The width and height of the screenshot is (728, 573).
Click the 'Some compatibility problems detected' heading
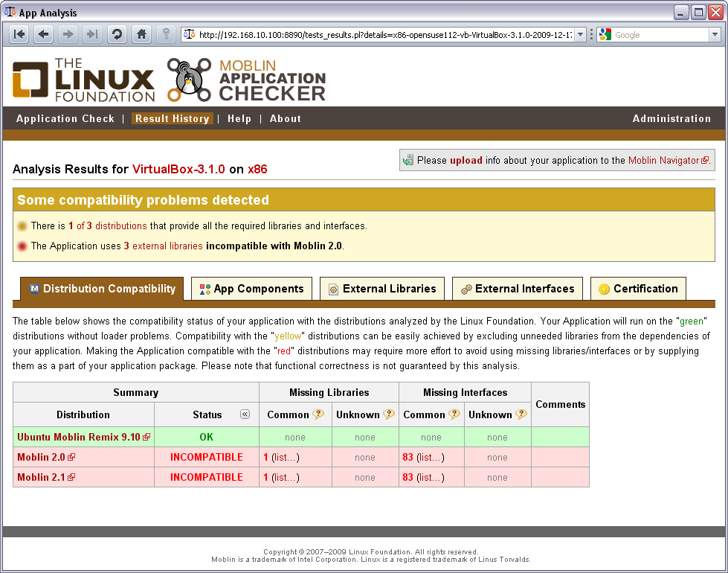pyautogui.click(x=143, y=200)
